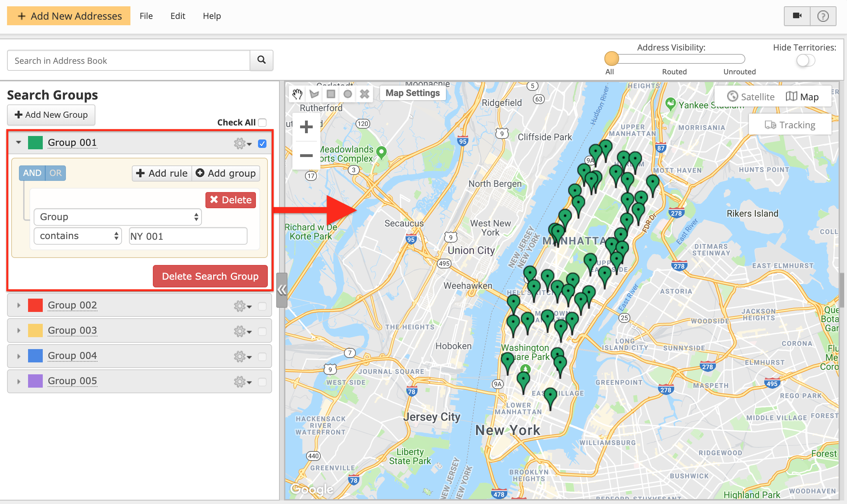This screenshot has height=504, width=847.
Task: Enable the Group 002 checkbox
Action: (x=262, y=306)
